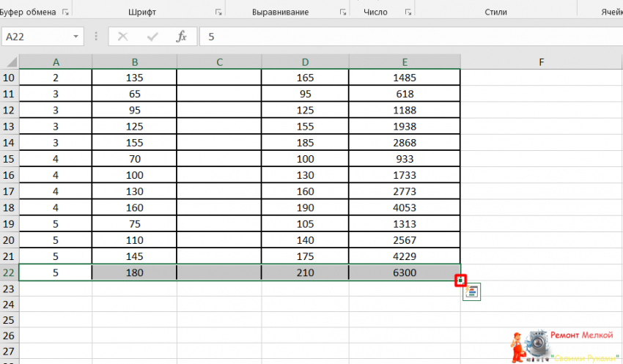Image resolution: width=623 pixels, height=364 pixels.
Task: Open the Шрифт group dialog launcher
Action: (218, 12)
